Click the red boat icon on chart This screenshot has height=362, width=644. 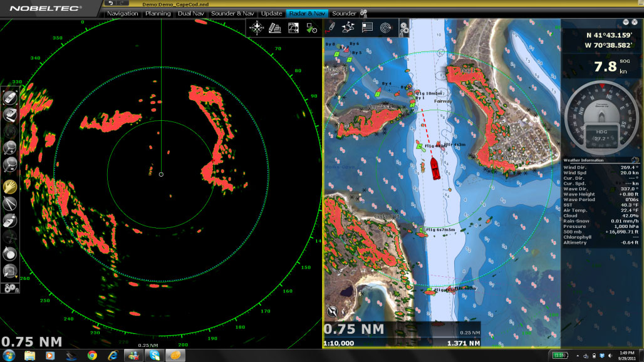click(x=435, y=168)
